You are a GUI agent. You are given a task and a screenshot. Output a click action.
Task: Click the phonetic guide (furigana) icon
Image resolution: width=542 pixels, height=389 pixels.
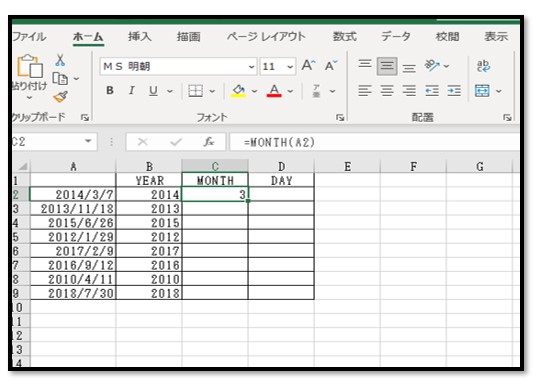pos(316,91)
